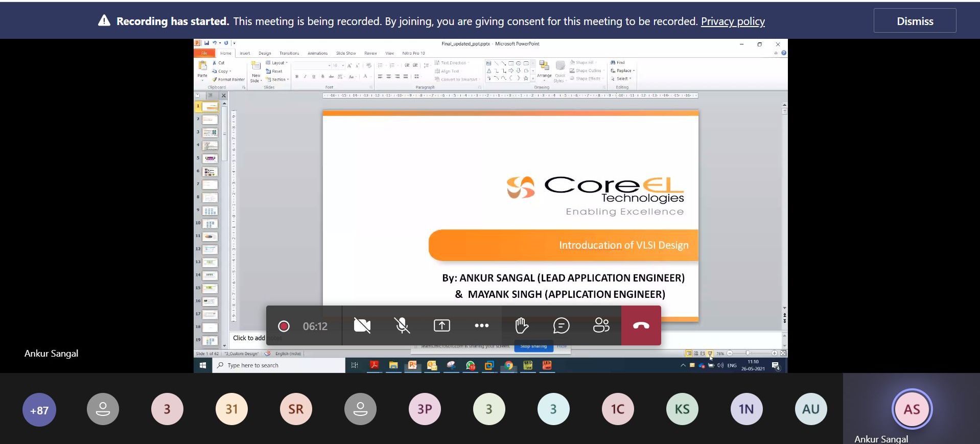Open the Slide Show ribbon tab

345,53
